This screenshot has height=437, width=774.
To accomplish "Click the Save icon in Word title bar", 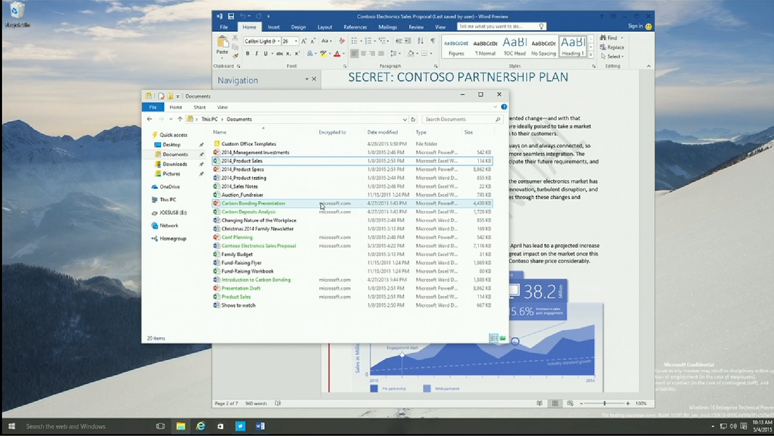I will pyautogui.click(x=231, y=16).
